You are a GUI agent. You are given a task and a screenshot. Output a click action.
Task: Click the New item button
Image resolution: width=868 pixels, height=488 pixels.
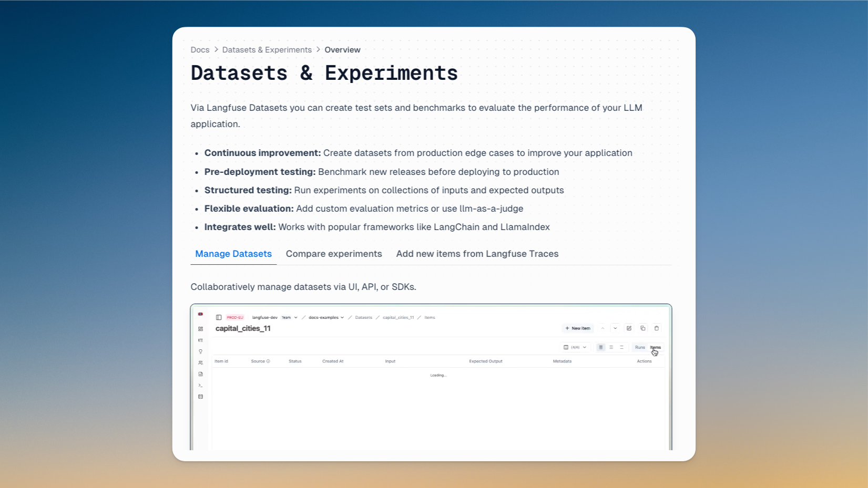coord(577,328)
